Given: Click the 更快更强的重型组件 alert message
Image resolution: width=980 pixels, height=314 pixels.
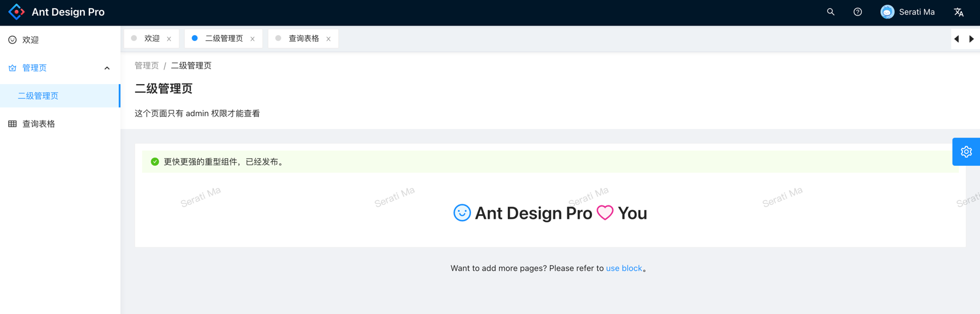Looking at the screenshot, I should tap(225, 162).
